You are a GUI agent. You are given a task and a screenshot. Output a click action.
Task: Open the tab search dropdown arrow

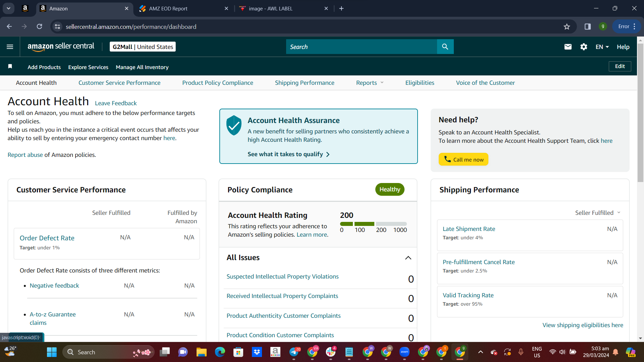pos(8,8)
